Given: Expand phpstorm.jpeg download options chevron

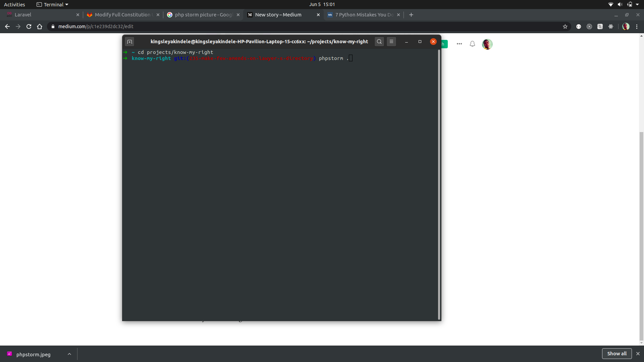Looking at the screenshot, I should (69, 354).
